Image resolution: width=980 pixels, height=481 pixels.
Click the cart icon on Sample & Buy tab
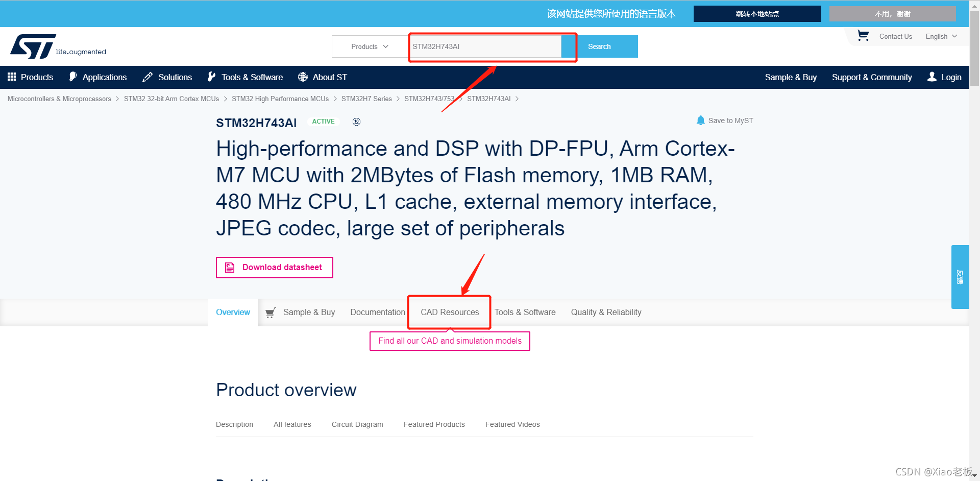point(271,312)
